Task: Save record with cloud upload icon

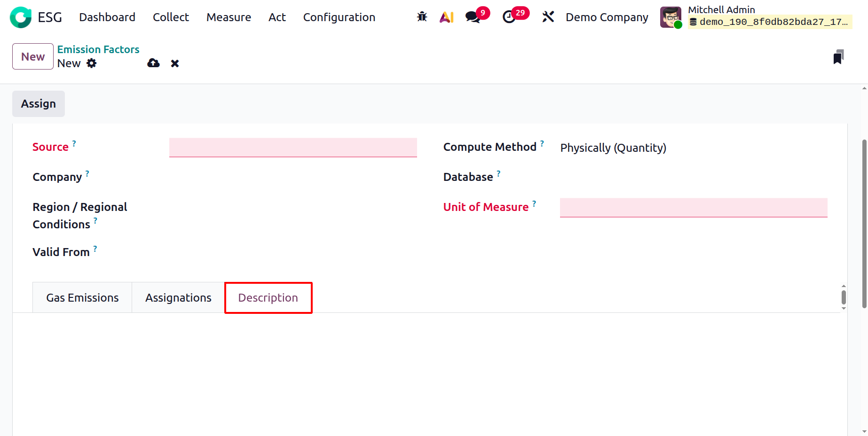Action: tap(153, 63)
